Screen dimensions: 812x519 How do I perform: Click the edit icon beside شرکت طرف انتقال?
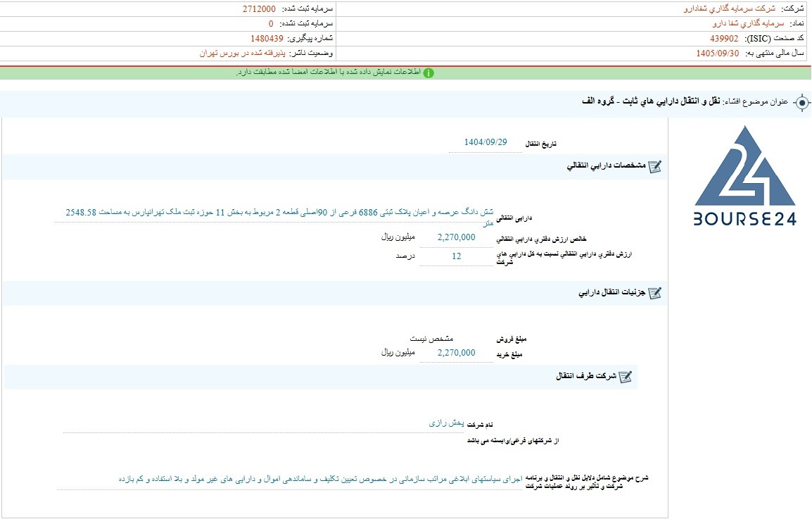click(x=626, y=377)
